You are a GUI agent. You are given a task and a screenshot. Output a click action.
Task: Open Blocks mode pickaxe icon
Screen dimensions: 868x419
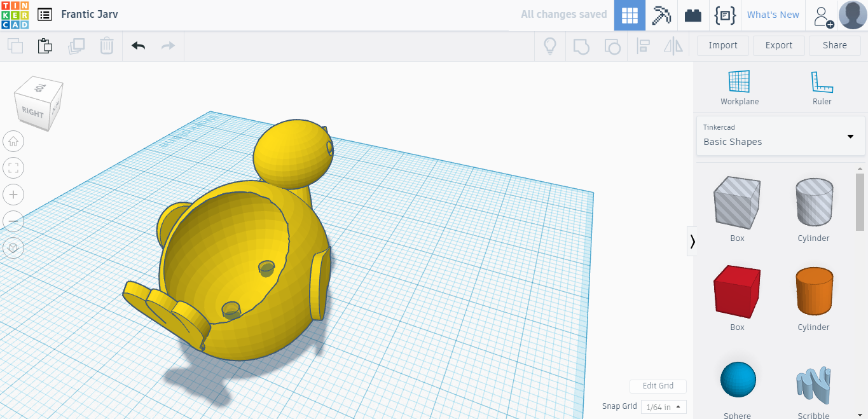(x=661, y=15)
